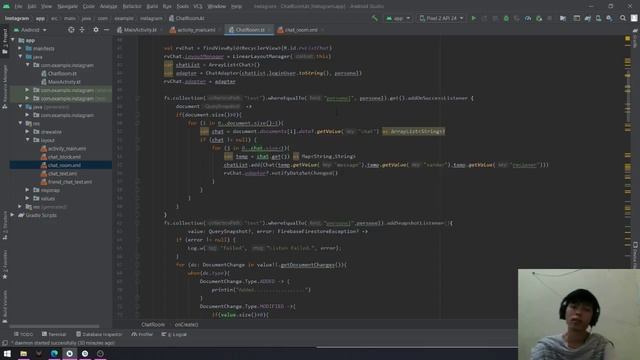
Task: Open the Logcat tool window
Action: click(x=174, y=334)
